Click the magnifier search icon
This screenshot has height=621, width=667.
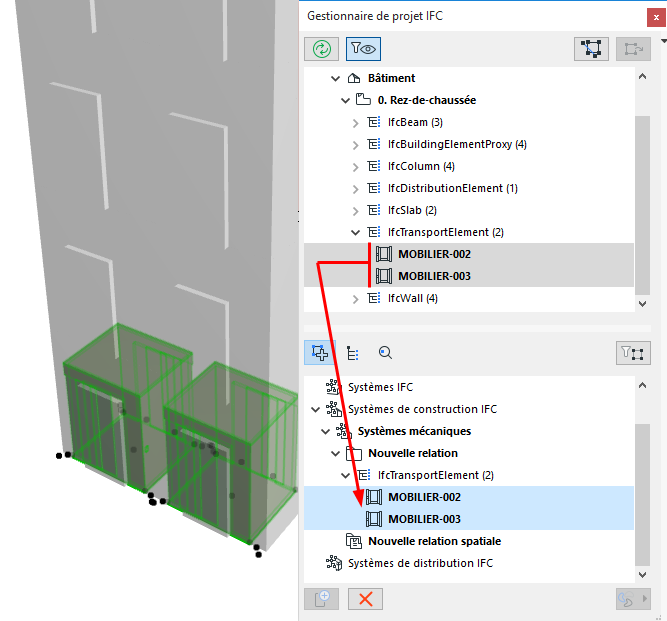(x=385, y=353)
